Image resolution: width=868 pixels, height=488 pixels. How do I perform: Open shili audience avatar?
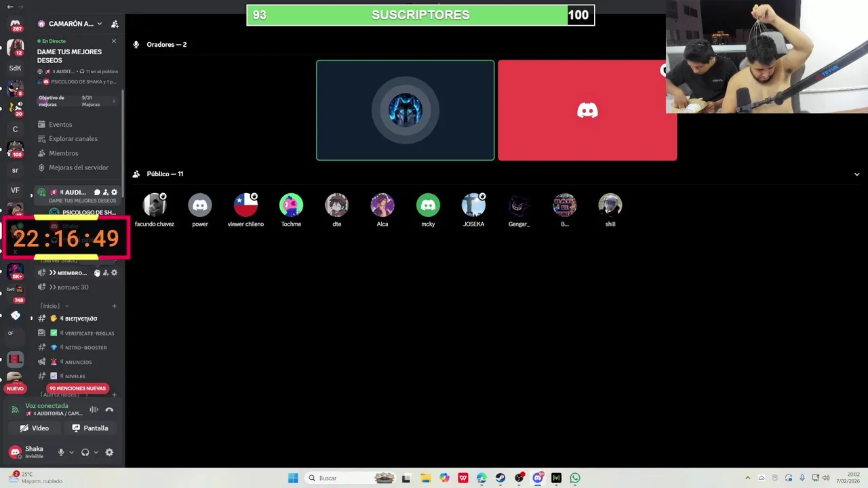coord(610,205)
